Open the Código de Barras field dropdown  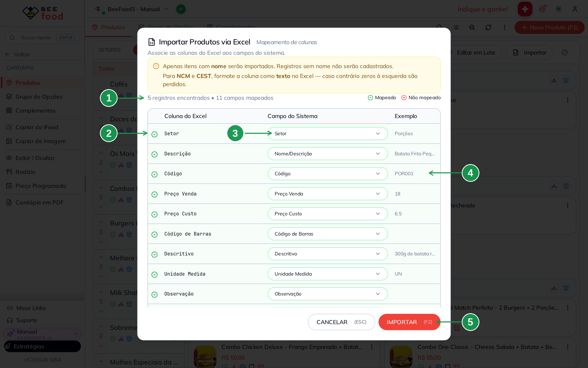point(327,234)
